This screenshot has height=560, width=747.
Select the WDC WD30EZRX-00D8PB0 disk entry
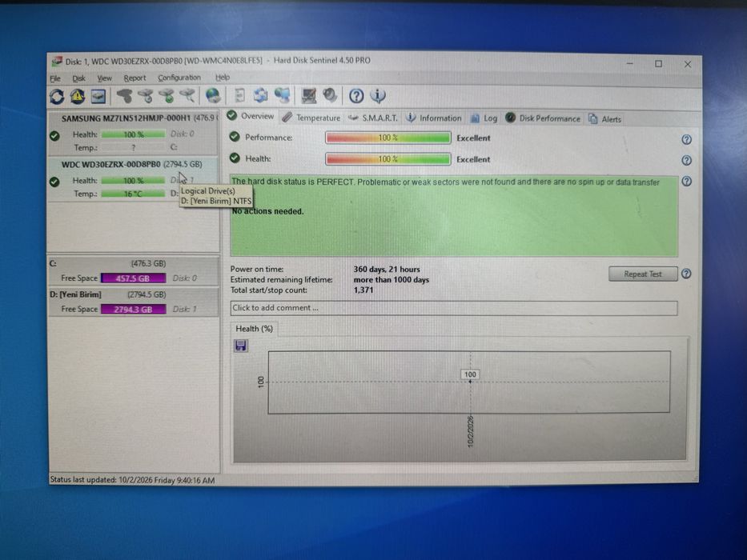pos(134,179)
